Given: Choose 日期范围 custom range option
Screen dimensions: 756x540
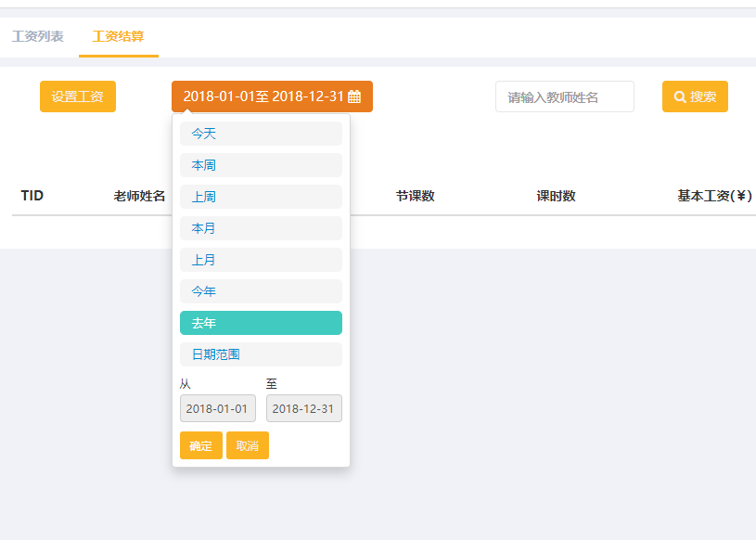Looking at the screenshot, I should (261, 354).
